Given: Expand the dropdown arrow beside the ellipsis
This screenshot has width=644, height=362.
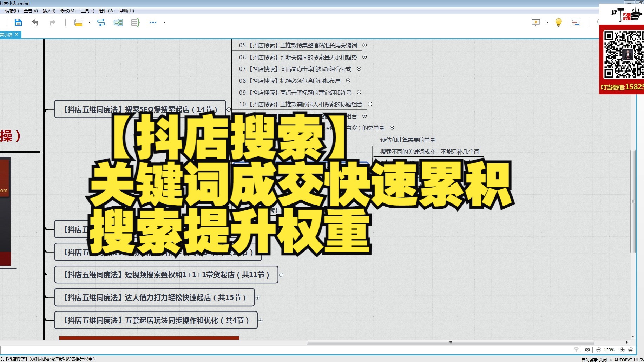Looking at the screenshot, I should pos(164,22).
